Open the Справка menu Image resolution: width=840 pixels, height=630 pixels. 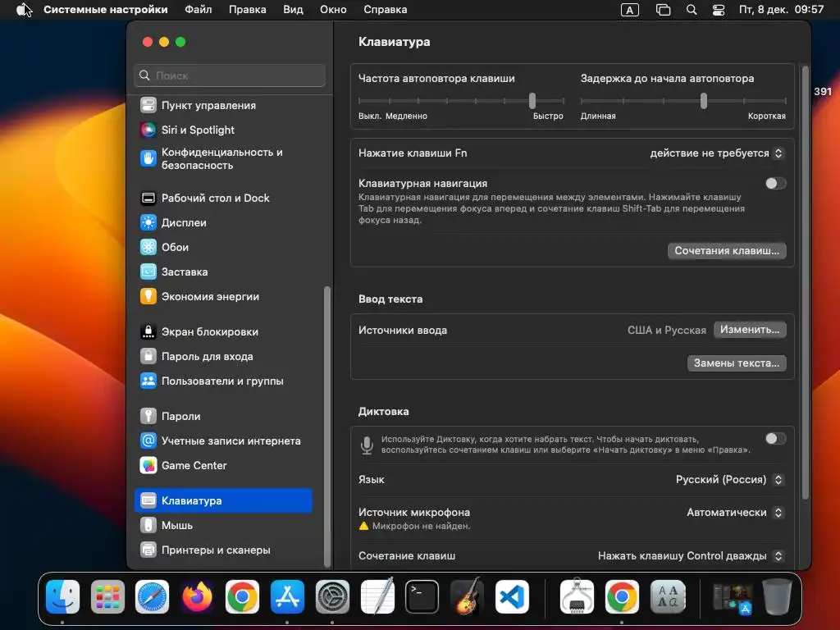tap(386, 10)
